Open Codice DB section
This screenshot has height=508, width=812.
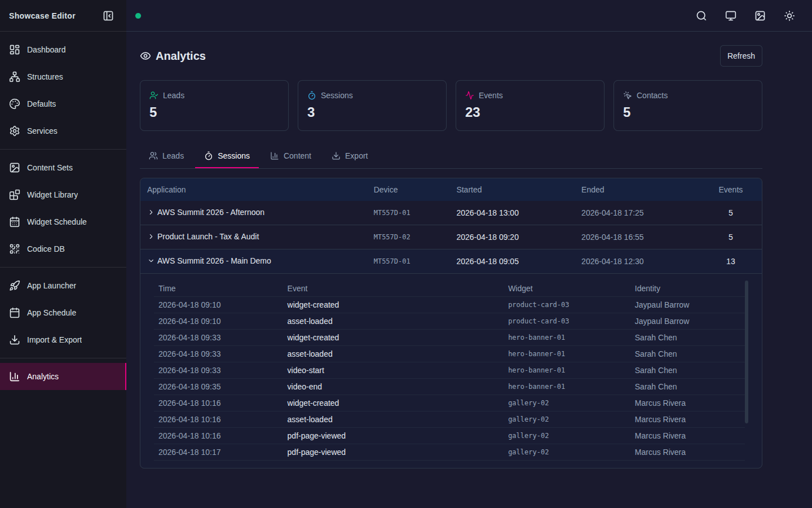tap(63, 249)
